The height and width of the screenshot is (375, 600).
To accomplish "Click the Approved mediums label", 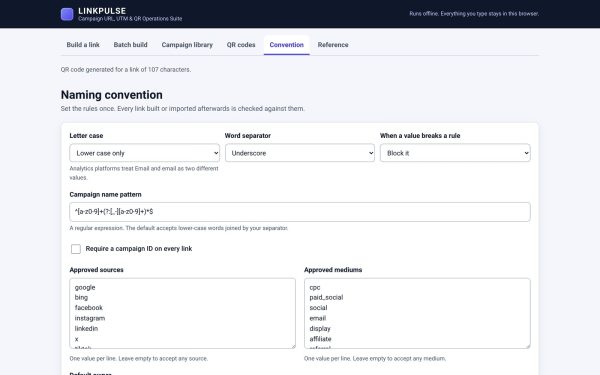I will [x=333, y=270].
